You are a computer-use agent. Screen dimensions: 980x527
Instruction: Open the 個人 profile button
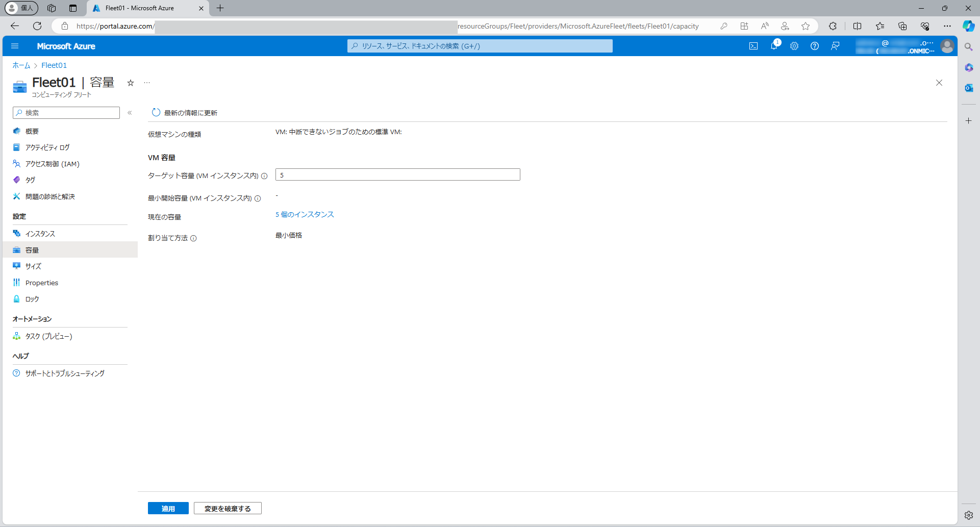(21, 8)
